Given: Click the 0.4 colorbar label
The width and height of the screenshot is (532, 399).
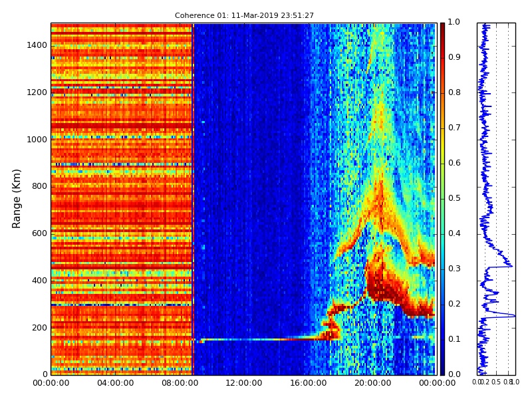Looking at the screenshot, I should (x=454, y=233).
